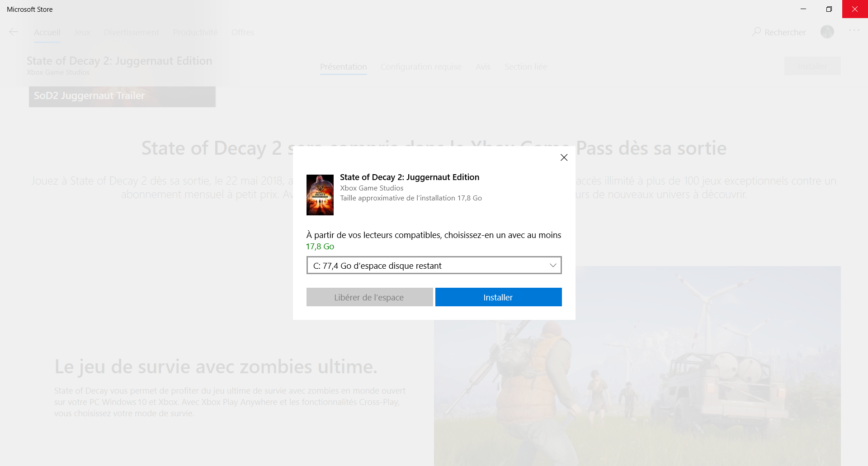Open the user account avatar
The width and height of the screenshot is (868, 466).
click(827, 32)
